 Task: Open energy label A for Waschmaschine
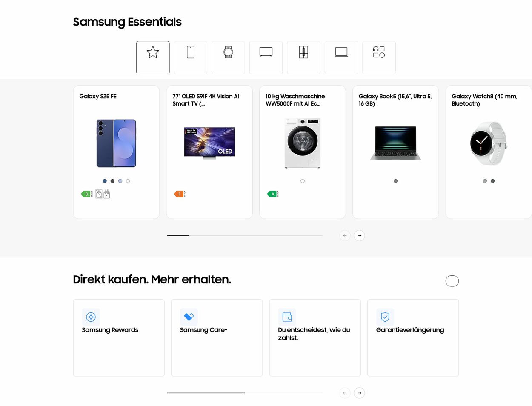tap(273, 194)
